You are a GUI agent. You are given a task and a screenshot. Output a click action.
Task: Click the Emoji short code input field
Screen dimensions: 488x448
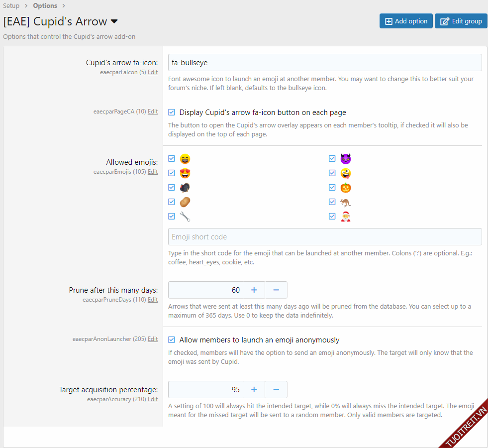[325, 237]
